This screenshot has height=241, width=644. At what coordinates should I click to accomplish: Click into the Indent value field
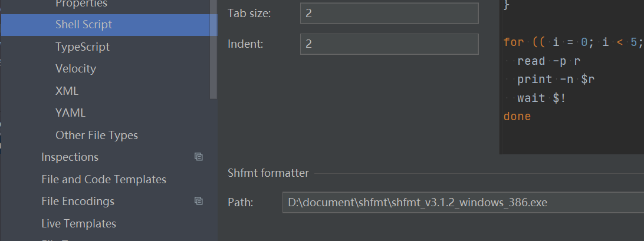tap(389, 44)
